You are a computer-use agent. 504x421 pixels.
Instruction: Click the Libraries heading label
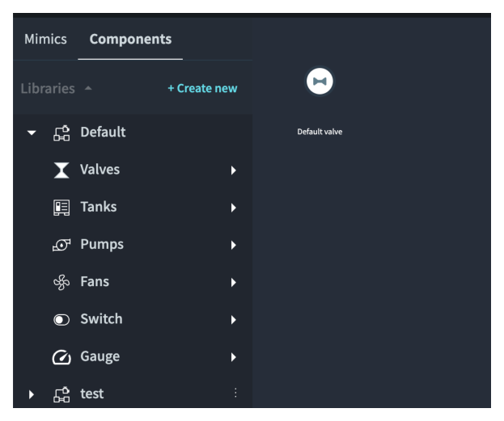pos(48,88)
